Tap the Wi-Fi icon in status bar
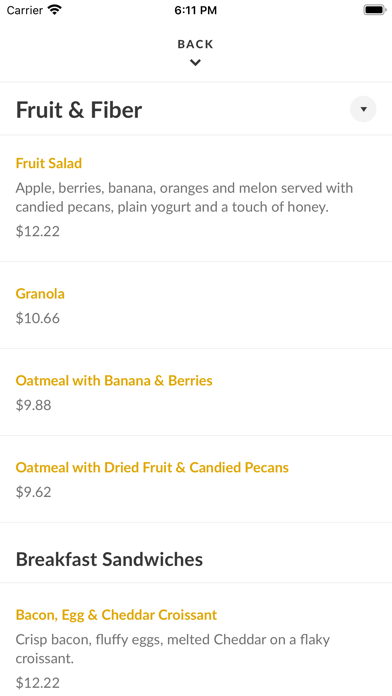392x696 pixels. point(55,10)
